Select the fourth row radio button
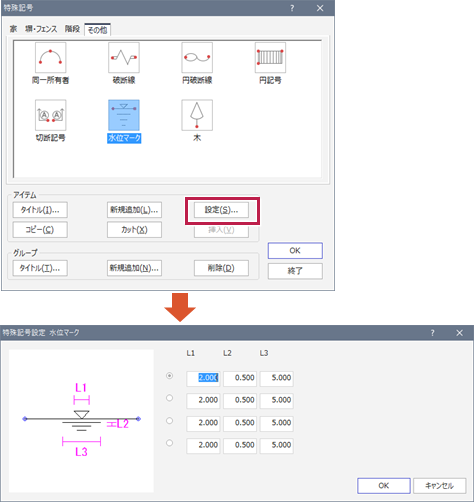This screenshot has width=474, height=502. (x=169, y=443)
